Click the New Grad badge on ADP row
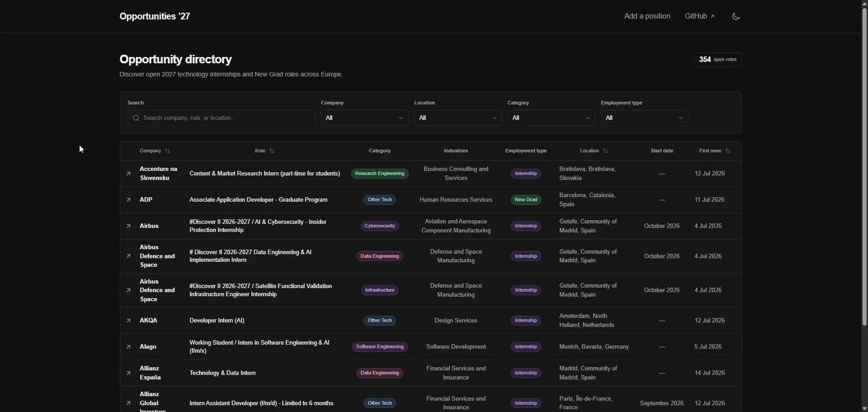 526,200
